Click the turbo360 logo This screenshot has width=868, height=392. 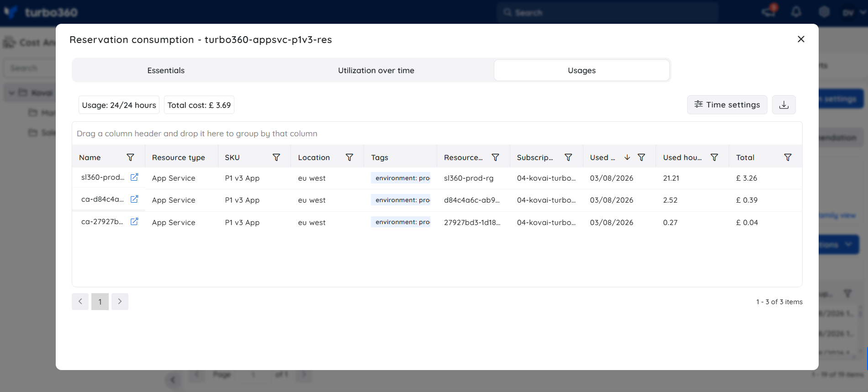[x=41, y=12]
